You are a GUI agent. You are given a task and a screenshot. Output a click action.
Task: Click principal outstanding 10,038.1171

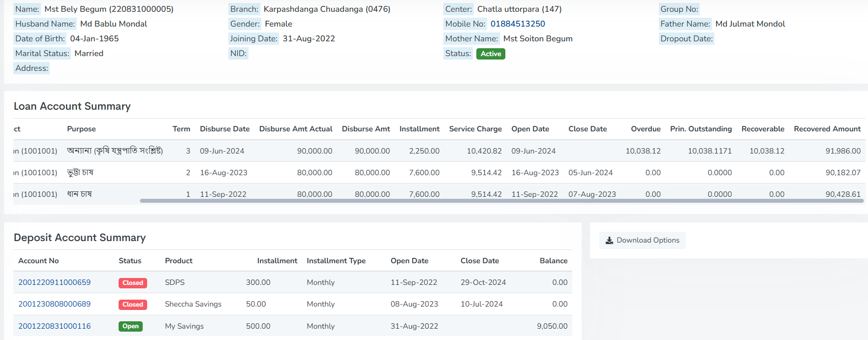point(710,151)
